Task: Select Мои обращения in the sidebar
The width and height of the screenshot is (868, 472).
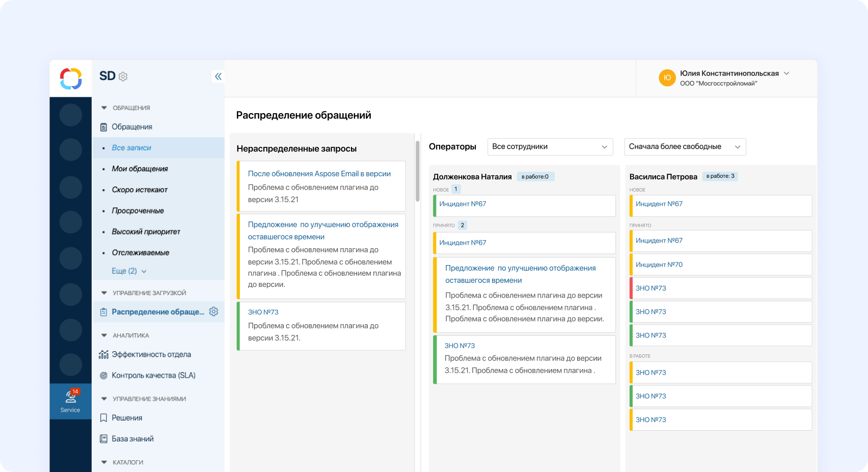Action: (x=140, y=168)
